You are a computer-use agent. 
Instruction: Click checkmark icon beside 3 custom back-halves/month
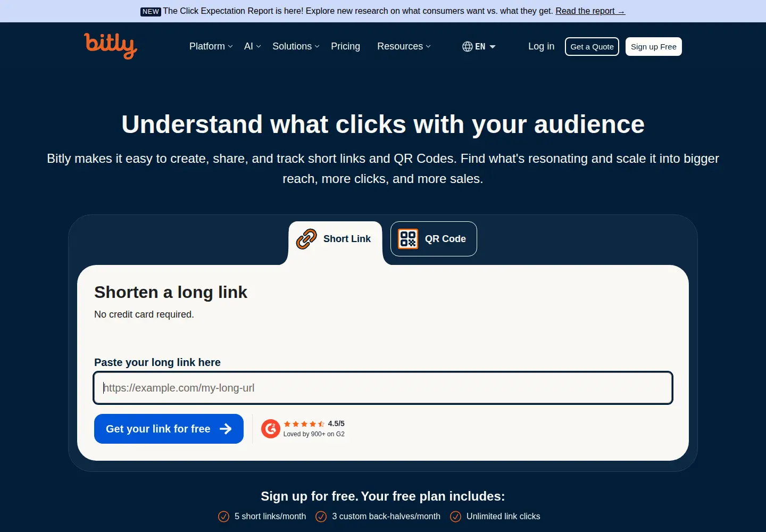(x=321, y=517)
